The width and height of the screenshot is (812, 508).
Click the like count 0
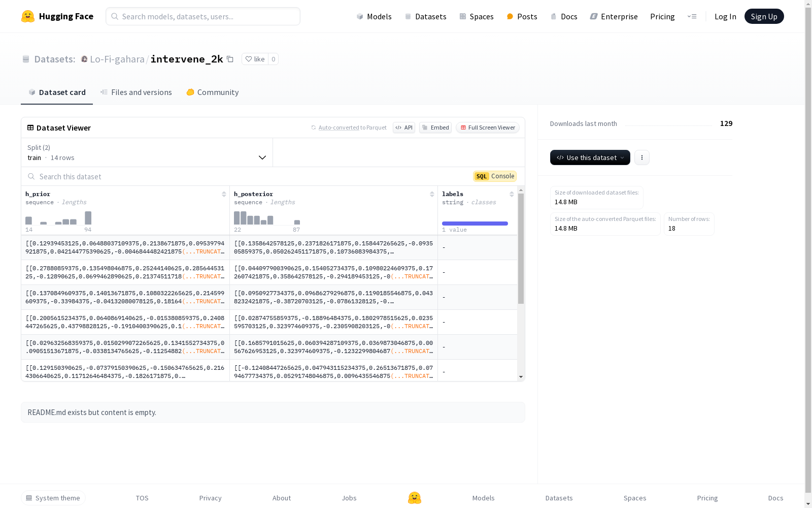[273, 59]
